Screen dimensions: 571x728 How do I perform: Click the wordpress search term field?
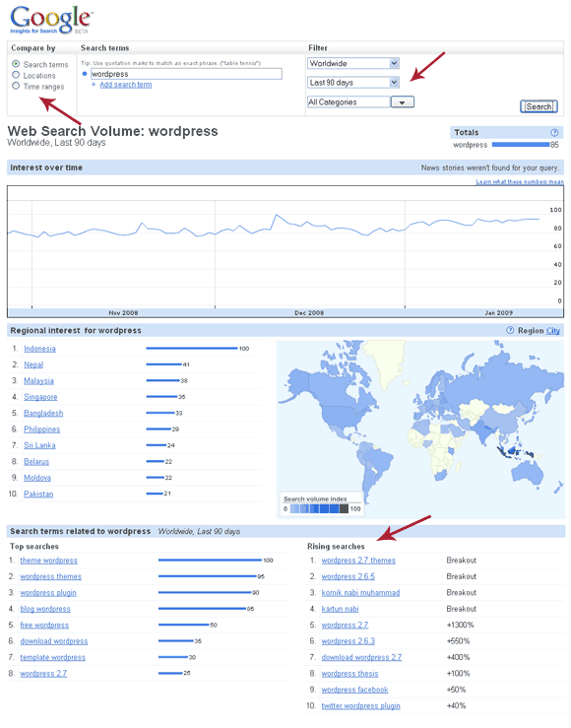pos(186,74)
